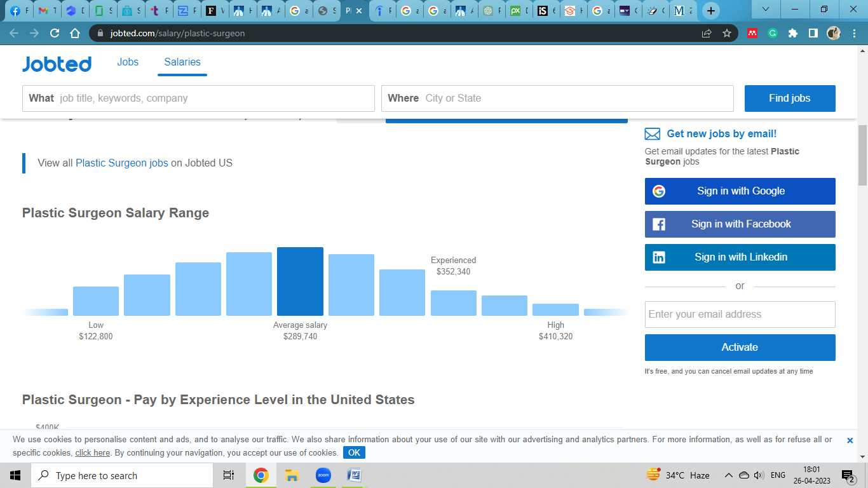The image size is (868, 488).
Task: Show hidden system tray icons
Action: point(728,475)
